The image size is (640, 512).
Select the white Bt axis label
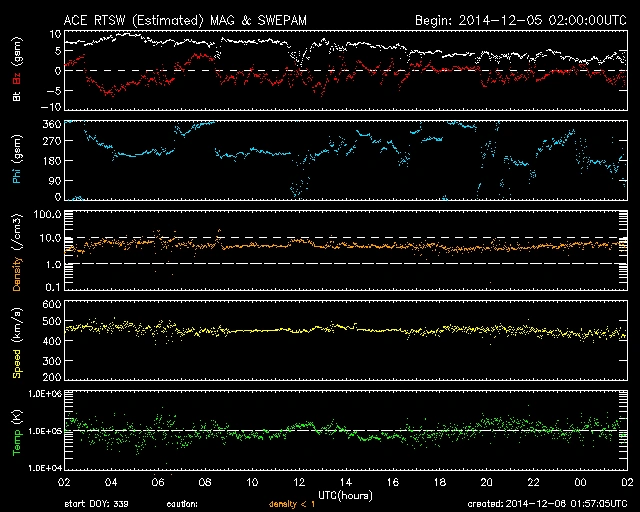(16, 97)
